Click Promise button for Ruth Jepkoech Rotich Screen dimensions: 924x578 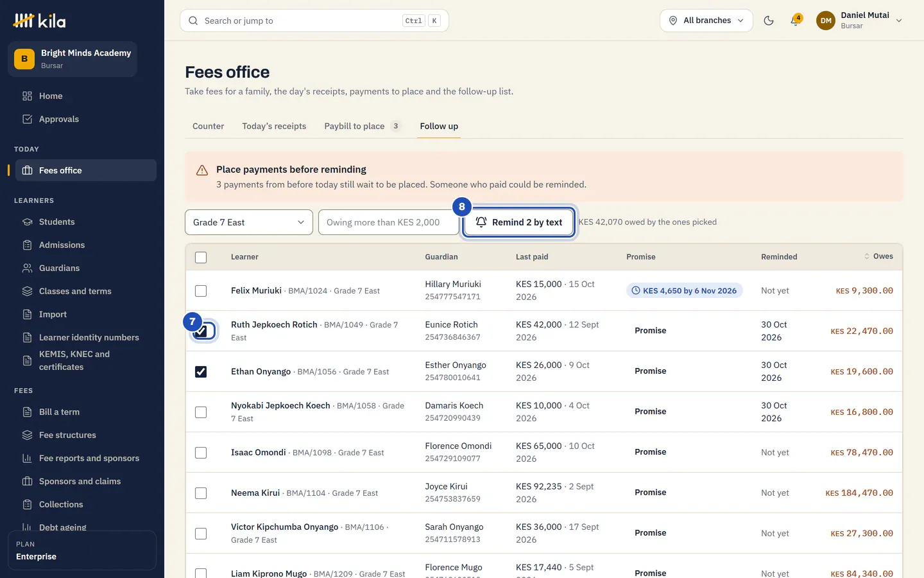[651, 331]
